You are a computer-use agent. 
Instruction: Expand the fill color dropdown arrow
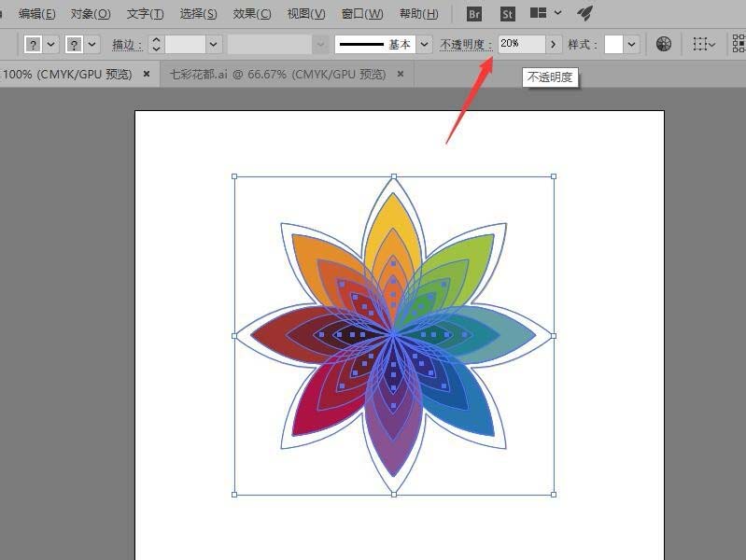(51, 45)
